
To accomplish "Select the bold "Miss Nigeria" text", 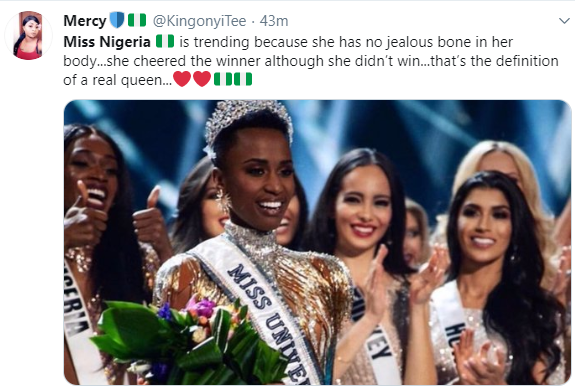I will pos(107,42).
